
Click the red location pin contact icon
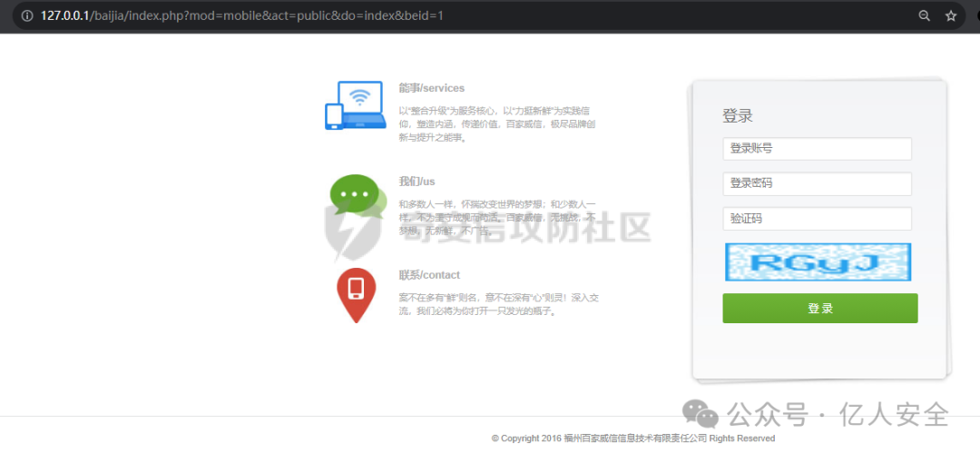click(357, 295)
